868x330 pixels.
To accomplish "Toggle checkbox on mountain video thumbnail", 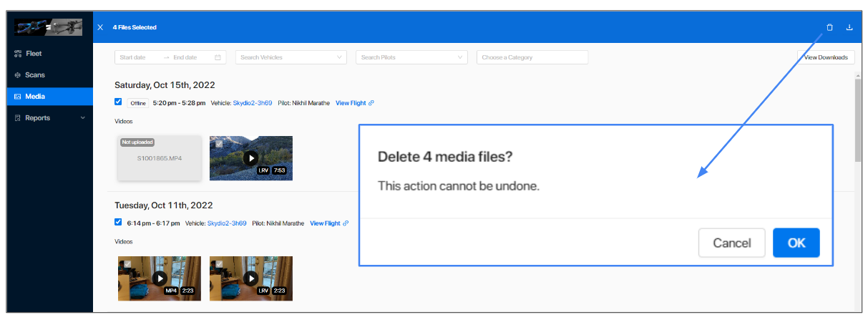I will point(219,143).
